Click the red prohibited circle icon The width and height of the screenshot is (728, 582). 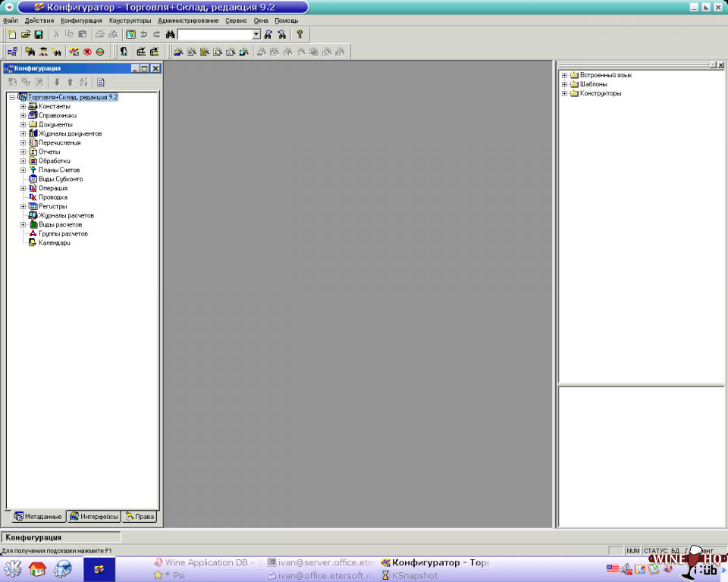point(87,52)
